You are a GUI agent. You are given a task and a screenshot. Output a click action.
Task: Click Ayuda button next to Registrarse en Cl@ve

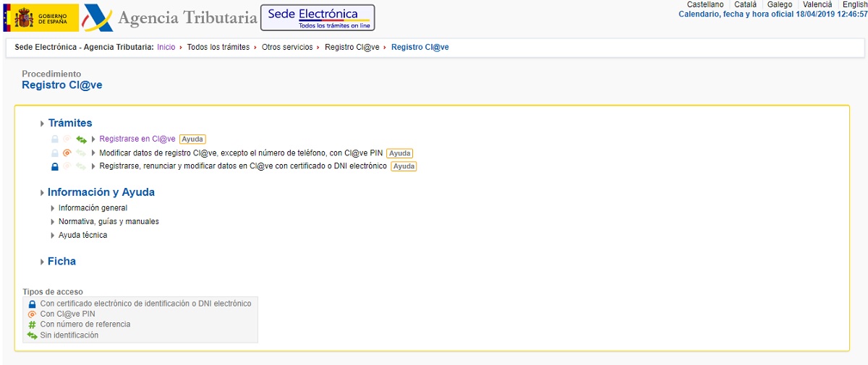pyautogui.click(x=192, y=139)
